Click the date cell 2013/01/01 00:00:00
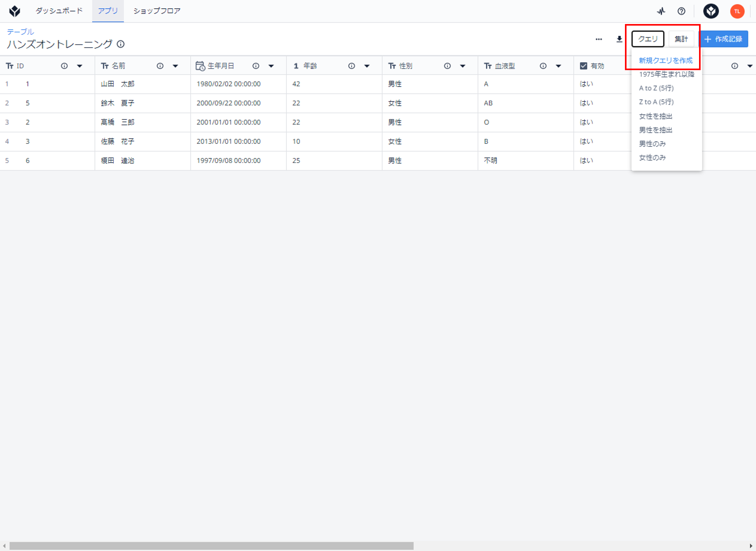 [238, 141]
